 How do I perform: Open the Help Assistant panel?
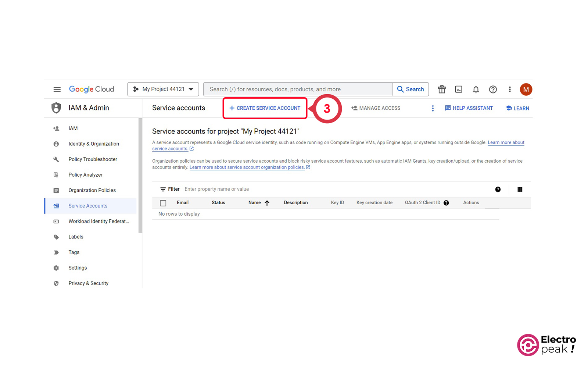469,108
